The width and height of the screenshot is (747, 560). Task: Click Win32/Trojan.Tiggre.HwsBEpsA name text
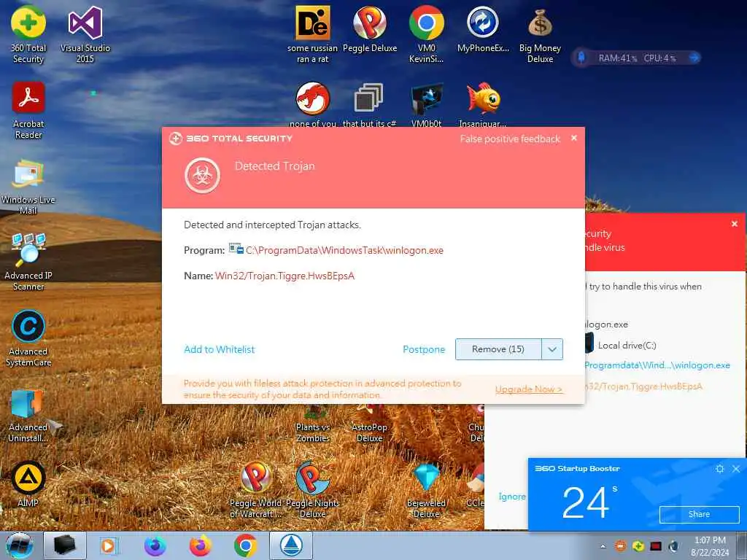285,276
